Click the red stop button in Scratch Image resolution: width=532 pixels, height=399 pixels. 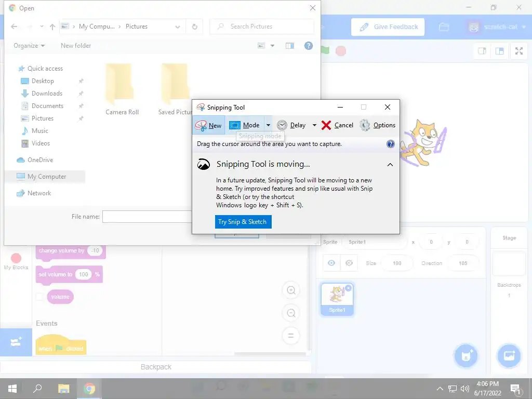point(341,51)
